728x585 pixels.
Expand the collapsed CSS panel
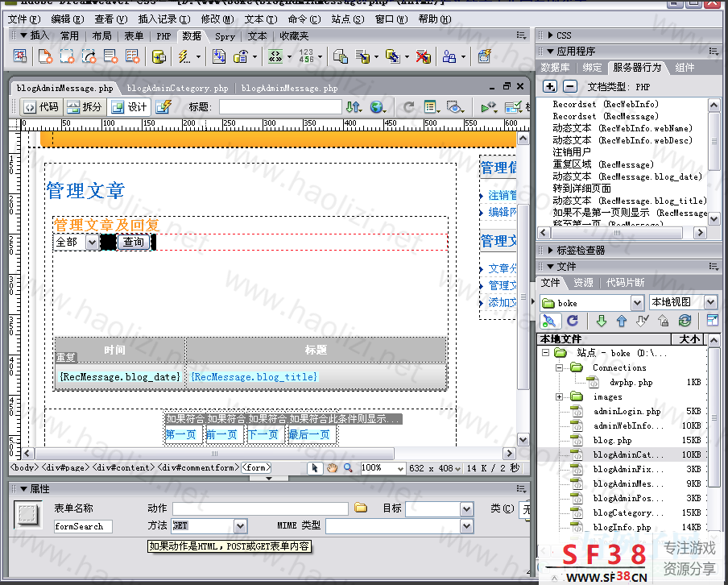[x=564, y=35]
